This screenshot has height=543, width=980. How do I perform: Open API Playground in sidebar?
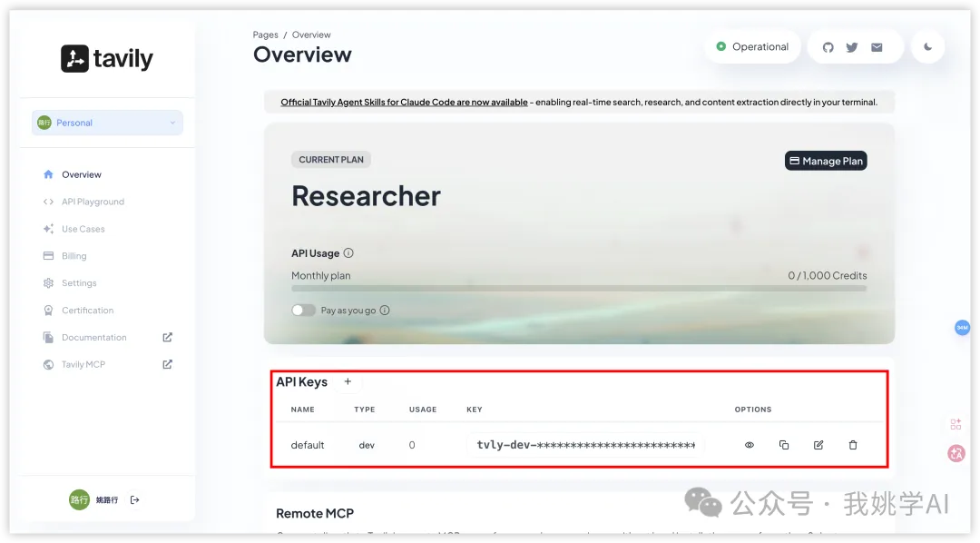tap(93, 202)
